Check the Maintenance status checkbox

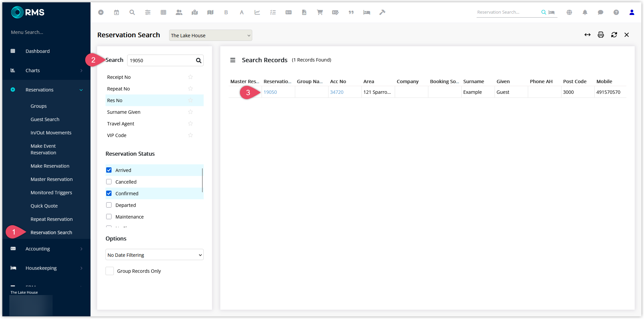pos(109,217)
